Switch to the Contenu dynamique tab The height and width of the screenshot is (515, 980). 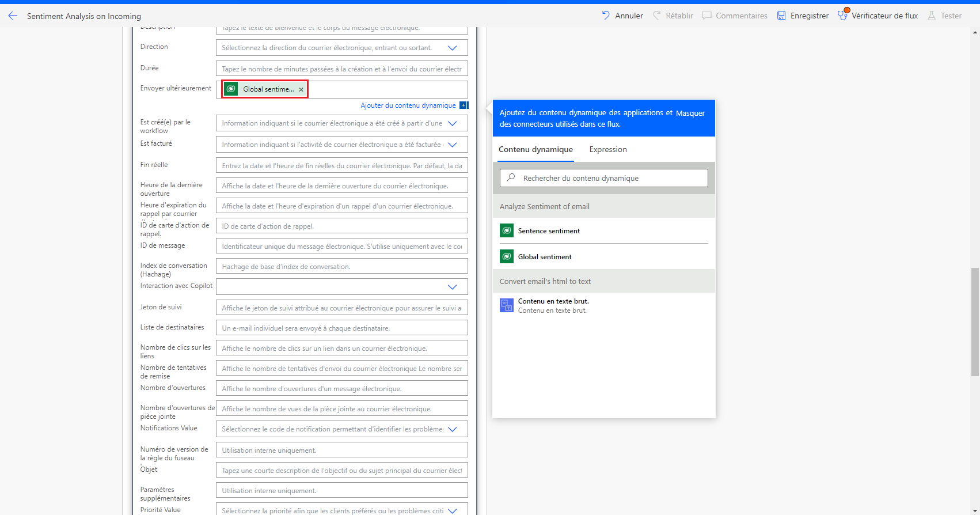[x=535, y=150]
